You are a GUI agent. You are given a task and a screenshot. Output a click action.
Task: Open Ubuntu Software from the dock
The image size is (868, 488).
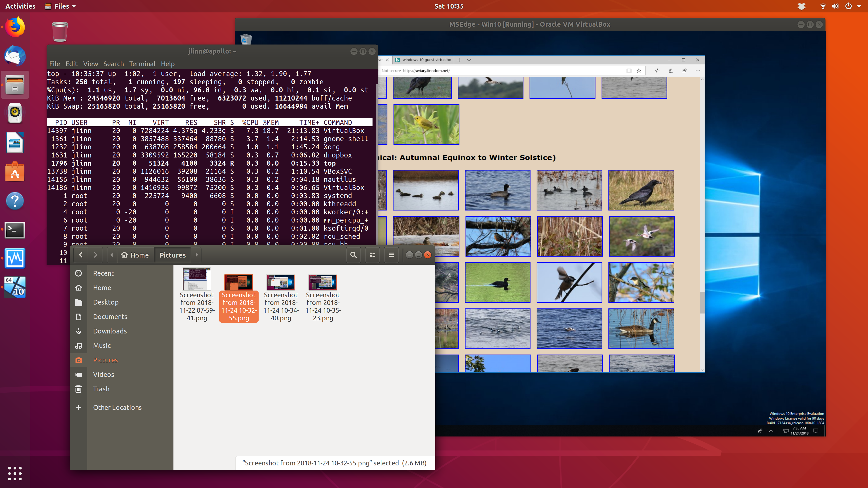(x=15, y=171)
